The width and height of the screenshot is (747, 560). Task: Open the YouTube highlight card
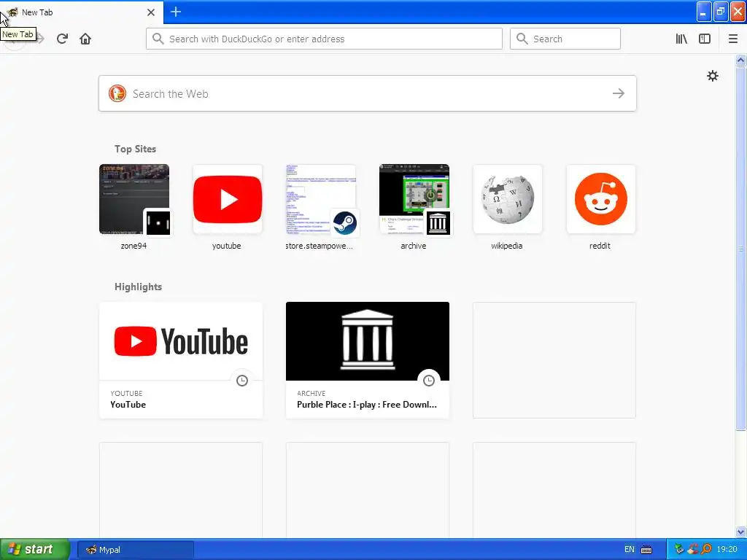181,360
